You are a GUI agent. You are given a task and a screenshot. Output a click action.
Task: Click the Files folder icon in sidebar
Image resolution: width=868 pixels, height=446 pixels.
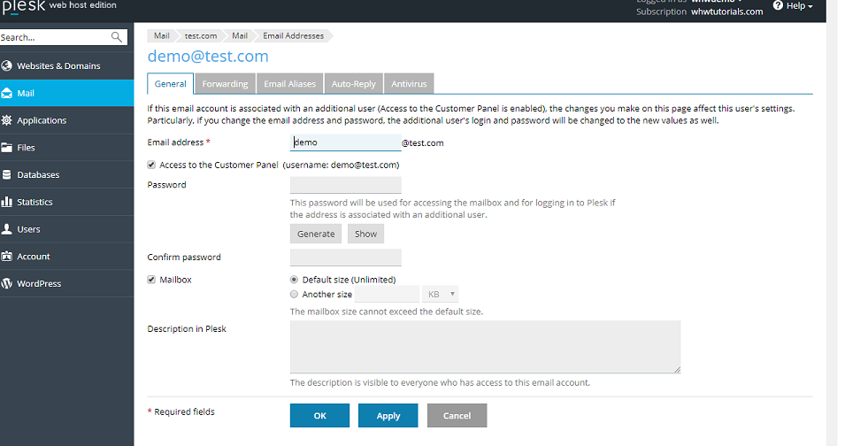tap(8, 148)
